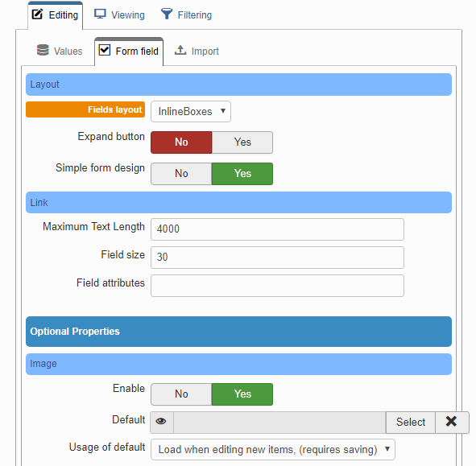Click the Select button for default image
476x466 pixels.
pos(411,422)
